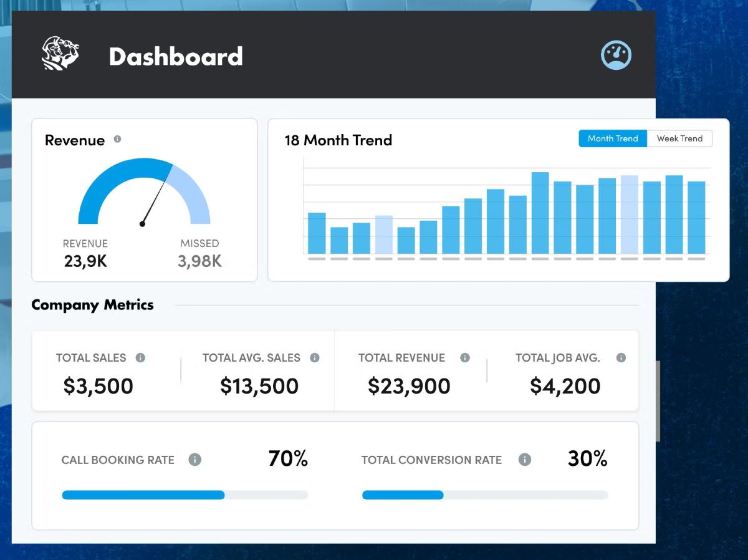The height and width of the screenshot is (560, 748).
Task: Click the $3,500 Total Sales value
Action: pos(98,386)
